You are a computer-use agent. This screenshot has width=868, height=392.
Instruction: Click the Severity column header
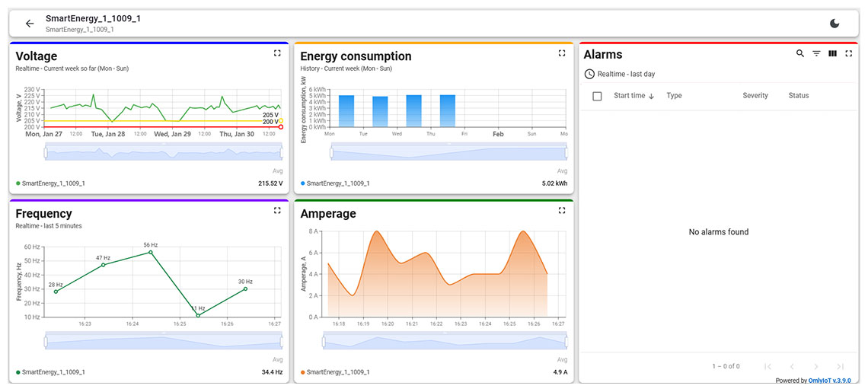pos(755,96)
